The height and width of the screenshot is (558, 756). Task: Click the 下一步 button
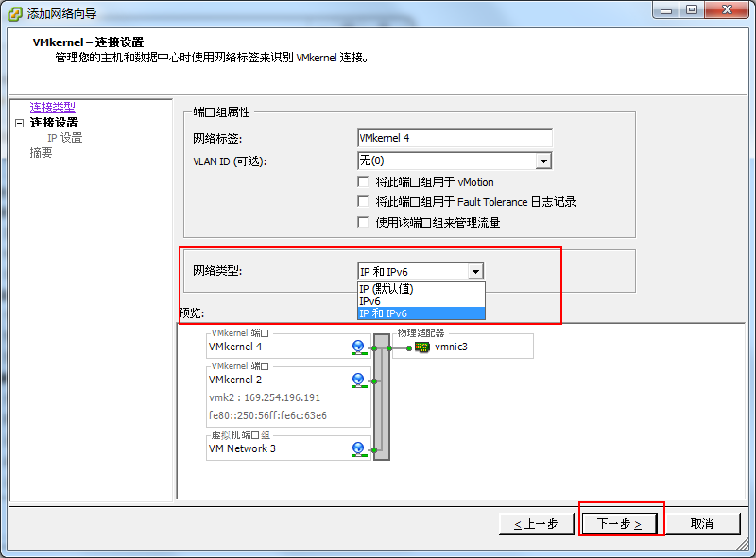point(620,522)
